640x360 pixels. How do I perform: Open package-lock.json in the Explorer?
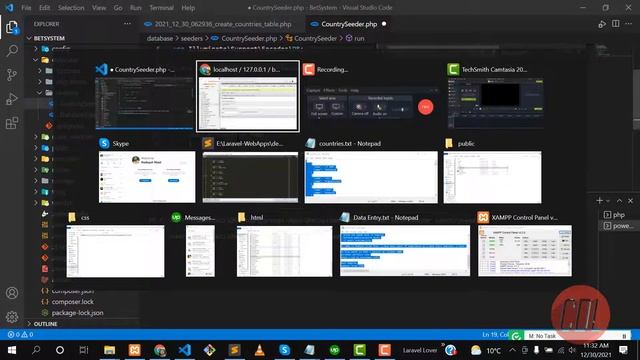(78, 313)
